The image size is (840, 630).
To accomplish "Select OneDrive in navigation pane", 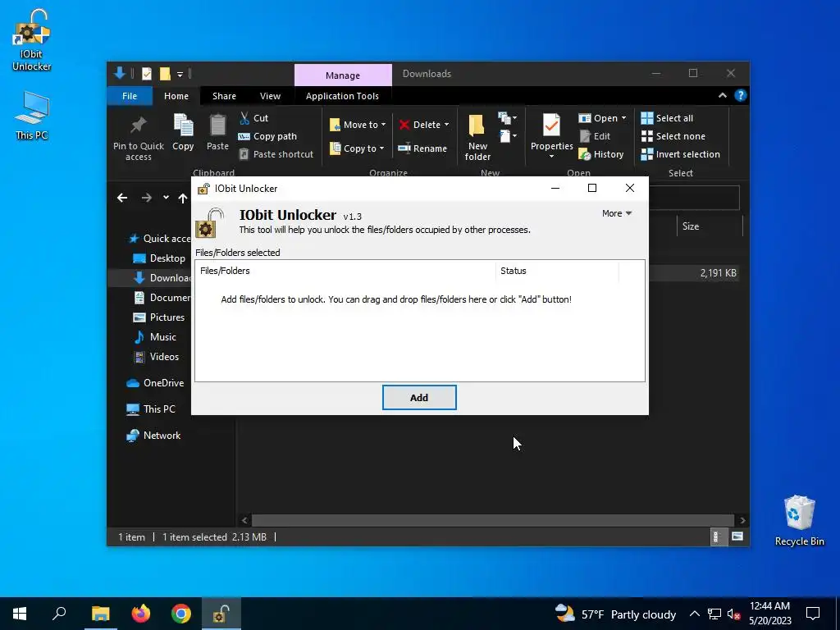I will coord(155,382).
